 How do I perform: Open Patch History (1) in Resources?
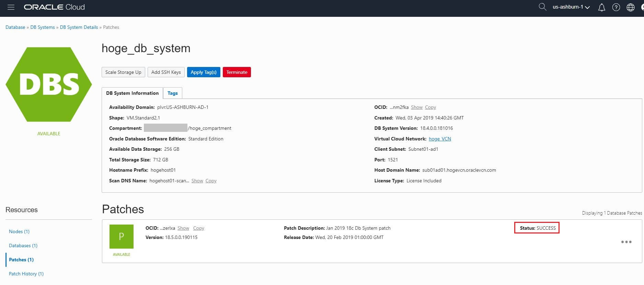point(26,274)
